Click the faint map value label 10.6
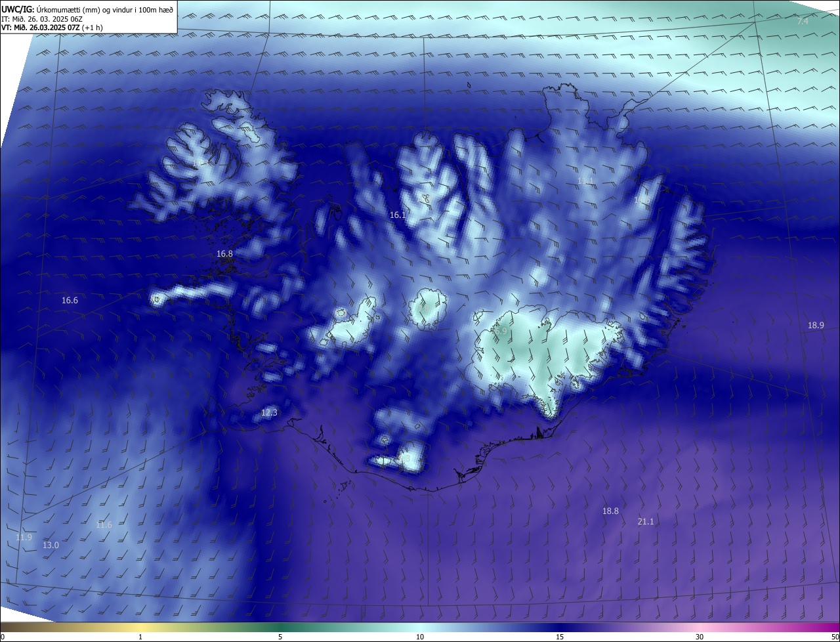This screenshot has width=840, height=642. pyautogui.click(x=642, y=200)
